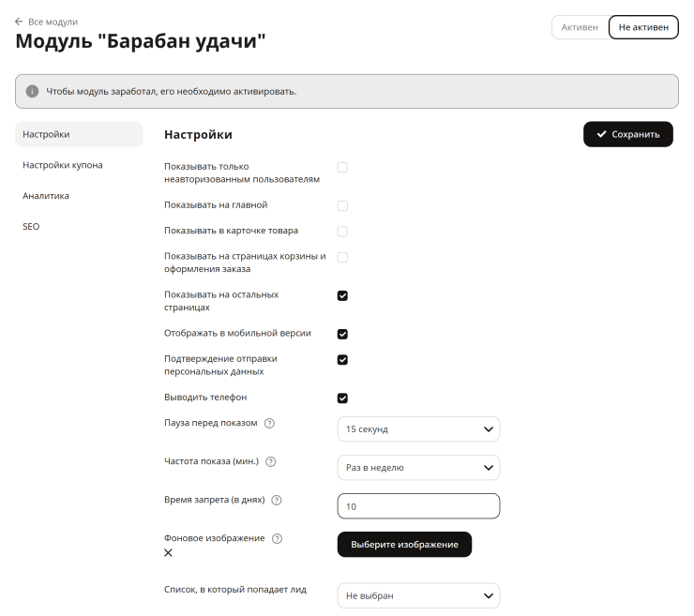The width and height of the screenshot is (694, 616).
Task: Go back via the arrow before 'Все модули'
Action: (19, 22)
